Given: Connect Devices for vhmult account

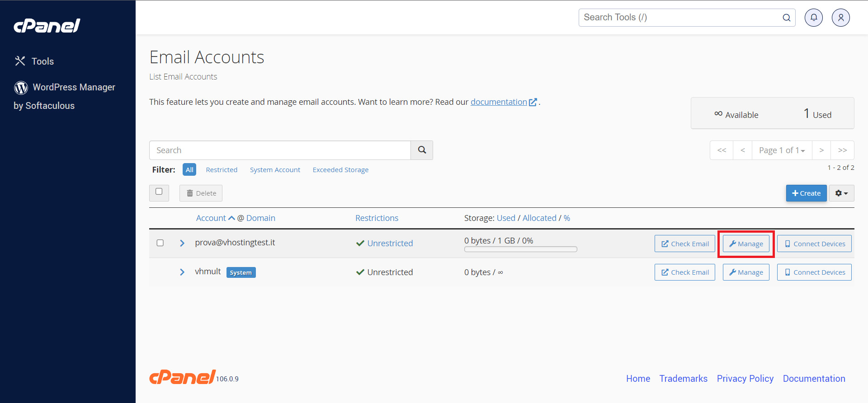Looking at the screenshot, I should click(x=814, y=272).
